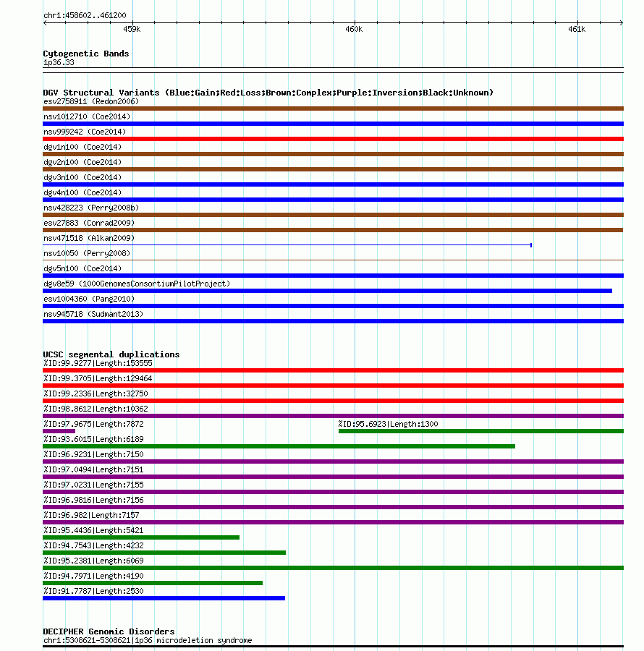Open variant dgv4n100 (Coe2014)
This screenshot has height=651, width=644.
point(82,192)
